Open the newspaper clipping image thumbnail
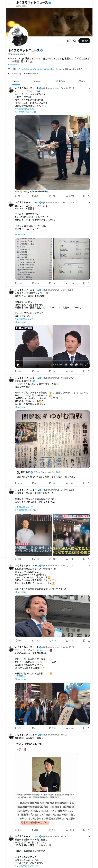This screenshot has width=98, height=868. [52, 439]
